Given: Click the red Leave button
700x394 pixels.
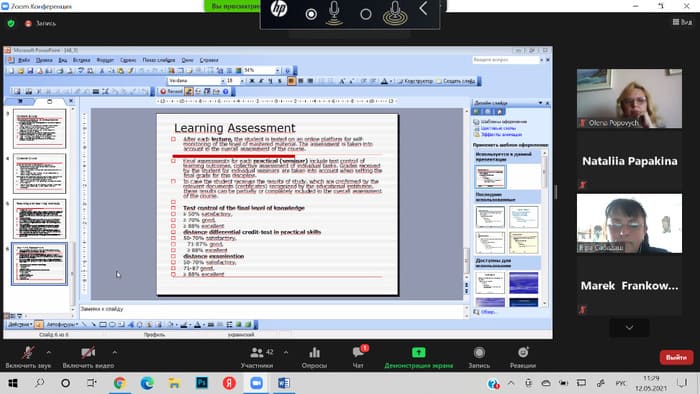Looking at the screenshot, I should tap(676, 357).
